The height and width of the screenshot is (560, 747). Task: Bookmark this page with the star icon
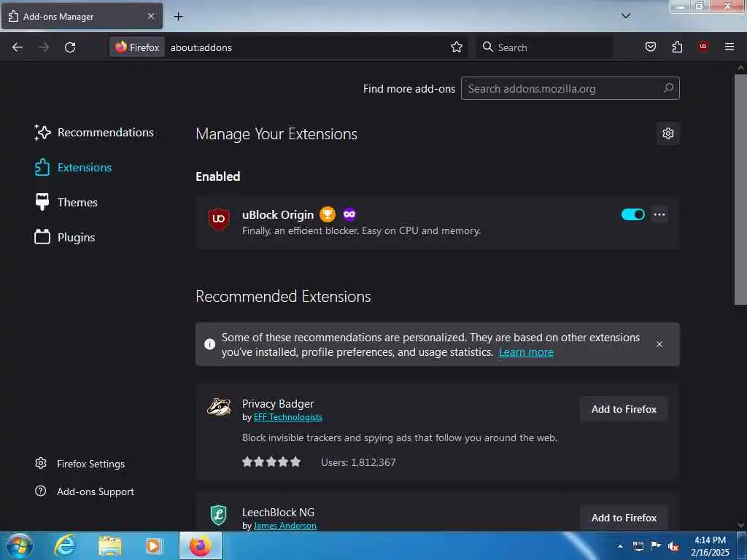coord(457,47)
